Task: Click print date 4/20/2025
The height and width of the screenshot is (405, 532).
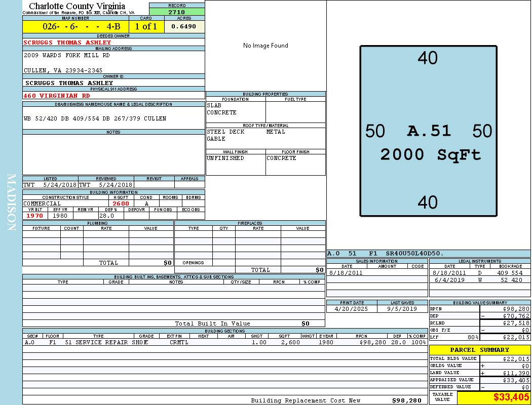Action: [351, 309]
